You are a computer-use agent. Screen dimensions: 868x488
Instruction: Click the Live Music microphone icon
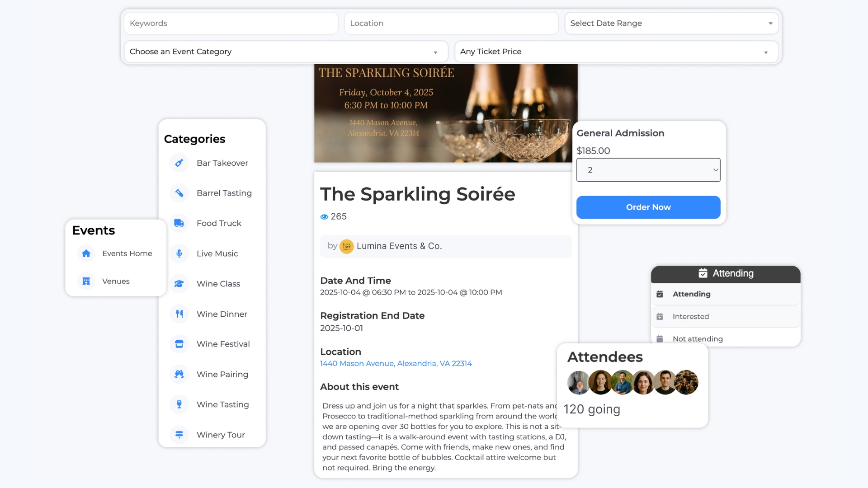coord(179,253)
